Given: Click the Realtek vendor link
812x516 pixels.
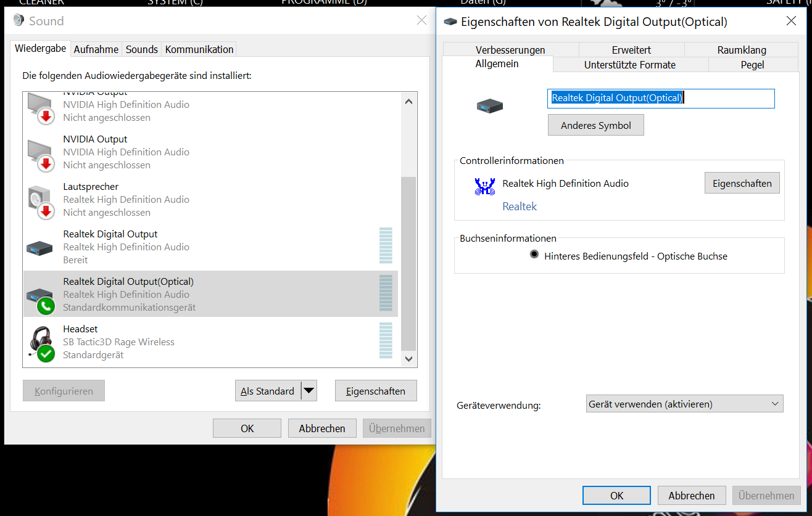Looking at the screenshot, I should [x=520, y=207].
